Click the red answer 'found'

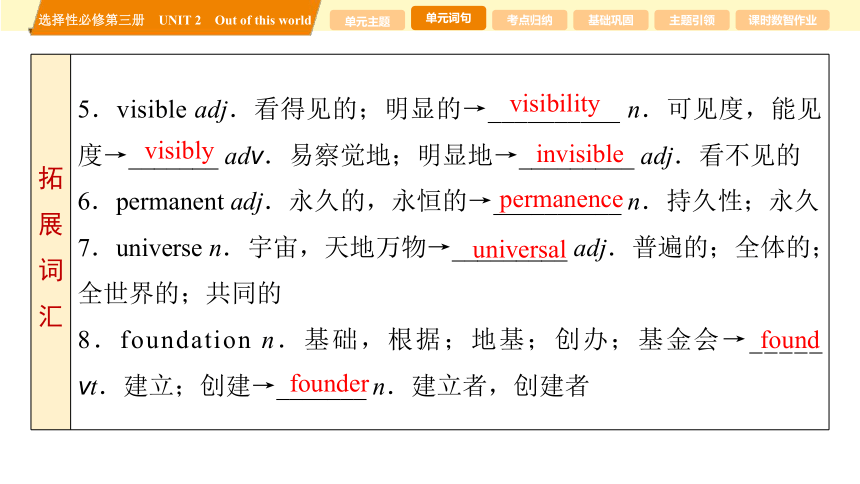(x=790, y=340)
